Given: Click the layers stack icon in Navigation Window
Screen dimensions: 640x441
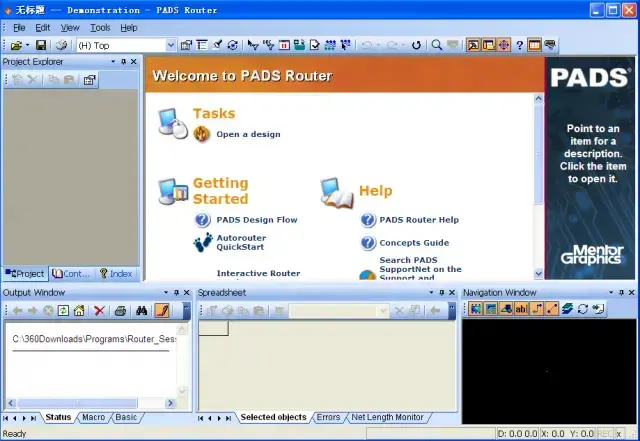Looking at the screenshot, I should coord(567,309).
